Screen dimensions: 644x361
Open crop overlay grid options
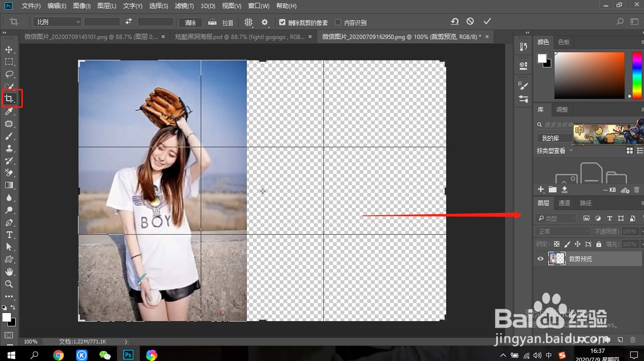click(248, 22)
